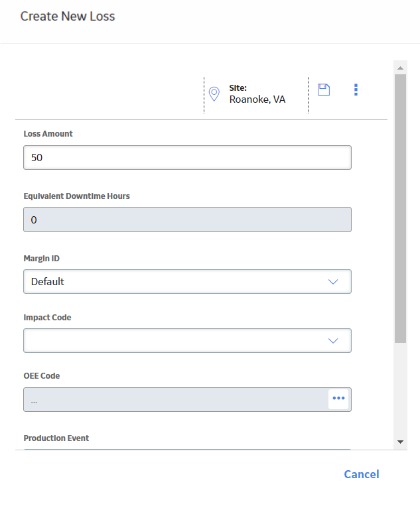Click the vertical scrollbar thumb
420x506 pixels.
[x=400, y=208]
